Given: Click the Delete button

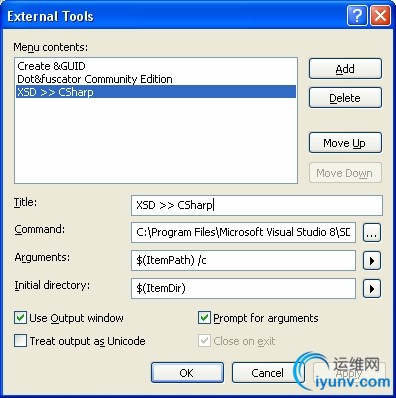Looking at the screenshot, I should coord(345,98).
